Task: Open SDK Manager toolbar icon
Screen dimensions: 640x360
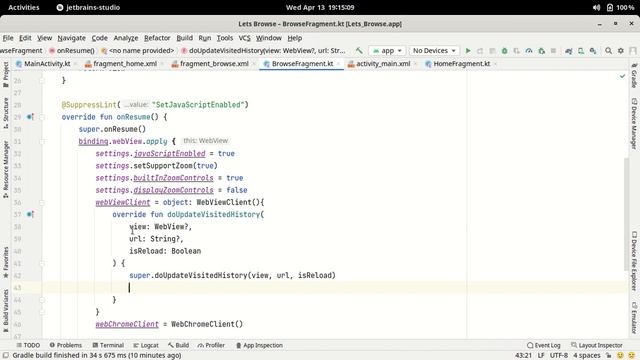Action: pos(593,51)
